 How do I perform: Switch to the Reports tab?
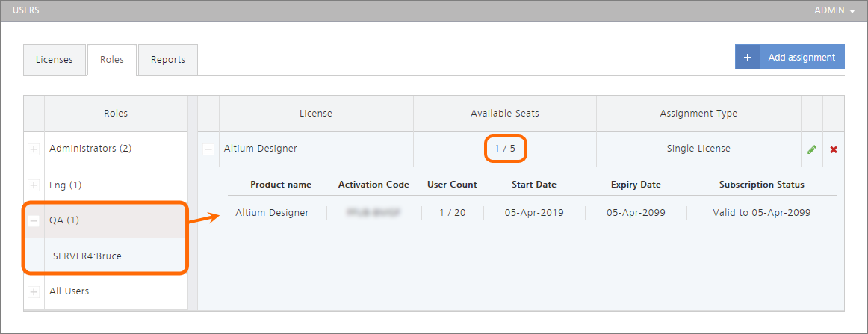tap(168, 60)
